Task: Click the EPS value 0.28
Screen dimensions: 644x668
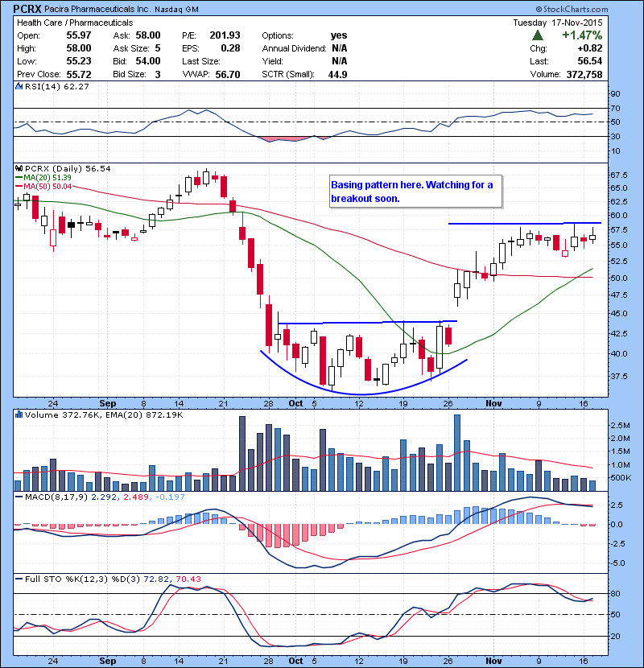Action: pyautogui.click(x=230, y=48)
